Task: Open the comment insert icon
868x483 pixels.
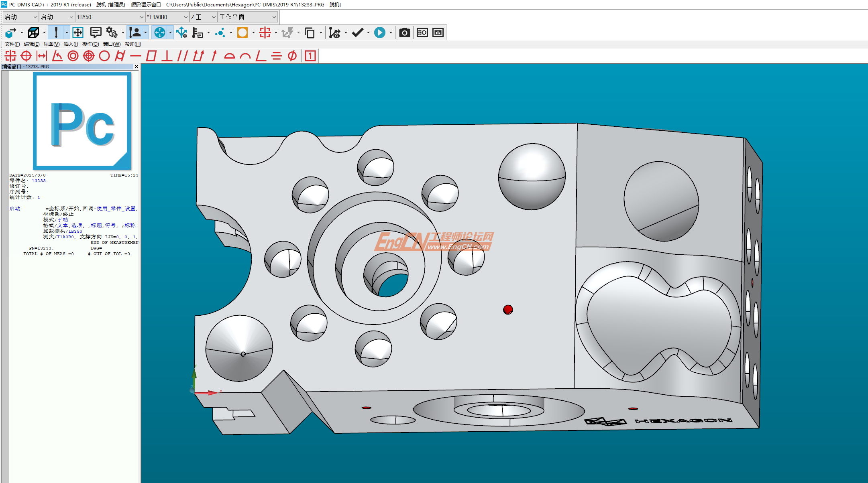Action: point(96,33)
